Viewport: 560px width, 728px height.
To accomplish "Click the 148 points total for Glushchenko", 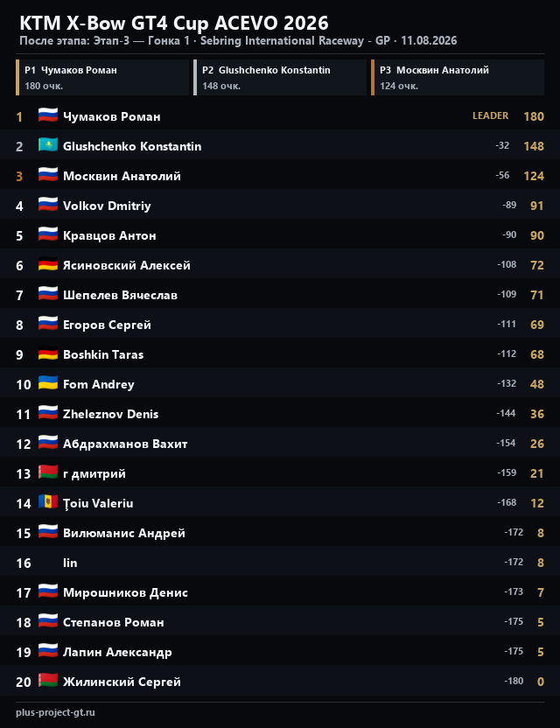I will (534, 146).
